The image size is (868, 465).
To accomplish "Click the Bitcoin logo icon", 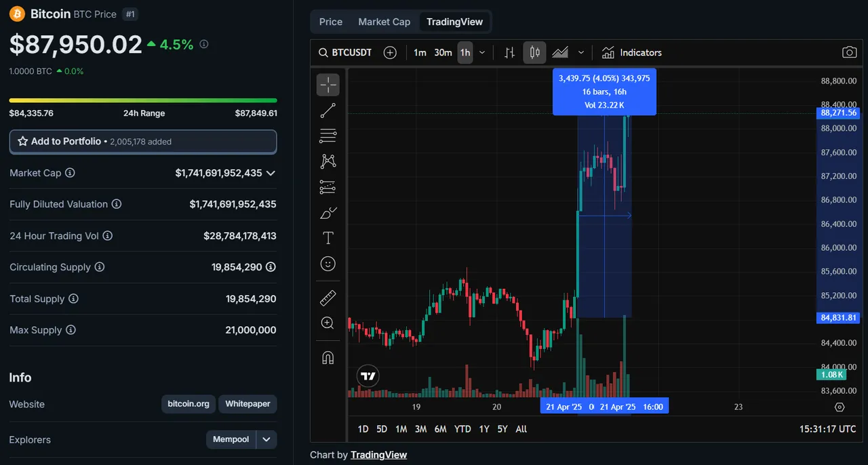I will point(17,14).
